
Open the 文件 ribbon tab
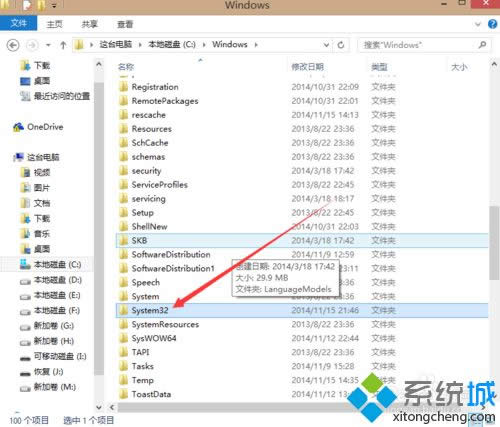point(19,24)
